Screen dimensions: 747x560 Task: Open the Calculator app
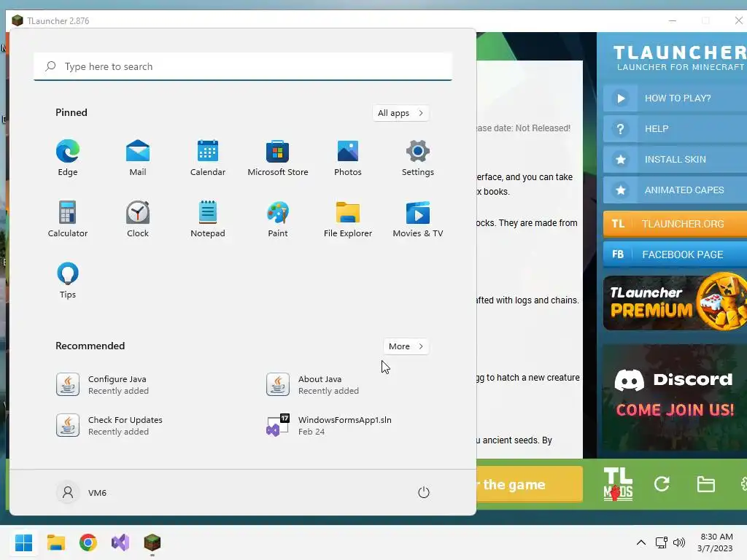tap(68, 219)
